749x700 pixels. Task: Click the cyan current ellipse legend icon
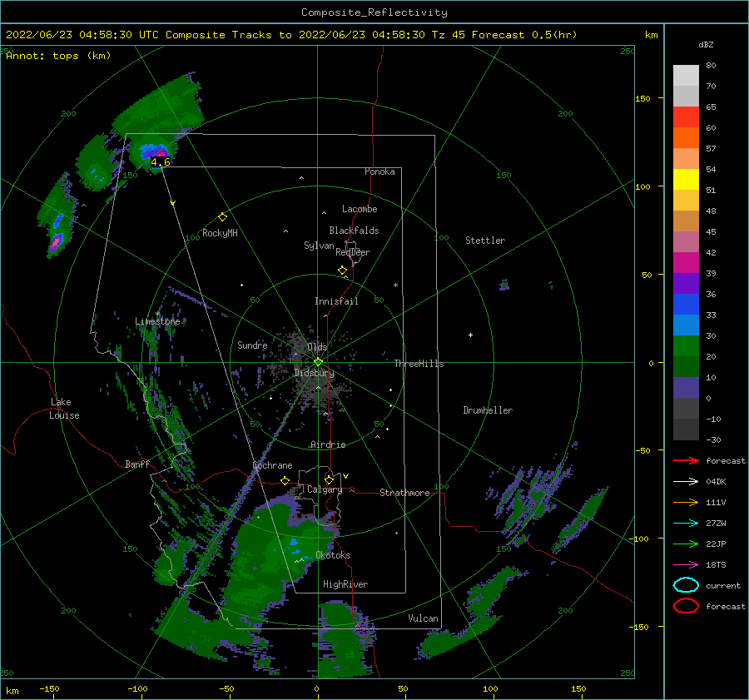[686, 585]
